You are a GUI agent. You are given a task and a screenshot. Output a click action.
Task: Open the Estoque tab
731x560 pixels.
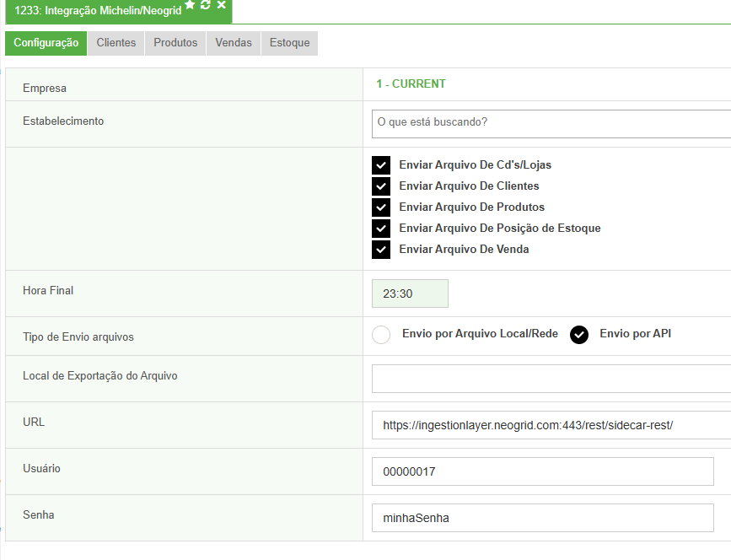[289, 43]
